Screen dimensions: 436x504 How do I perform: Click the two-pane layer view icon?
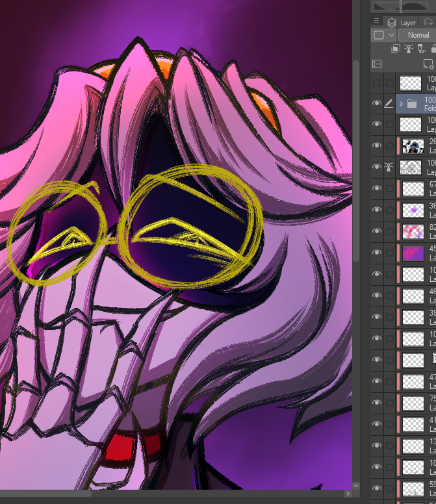pyautogui.click(x=377, y=64)
